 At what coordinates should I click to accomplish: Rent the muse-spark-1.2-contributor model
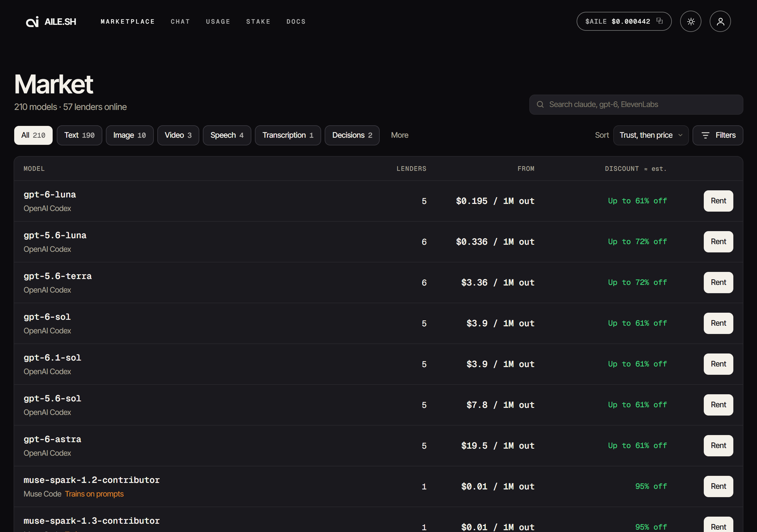(718, 486)
